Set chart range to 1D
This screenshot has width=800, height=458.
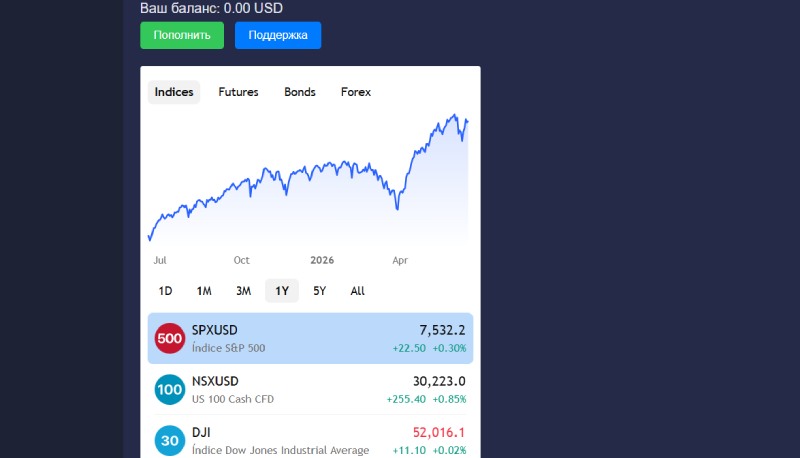(x=165, y=291)
